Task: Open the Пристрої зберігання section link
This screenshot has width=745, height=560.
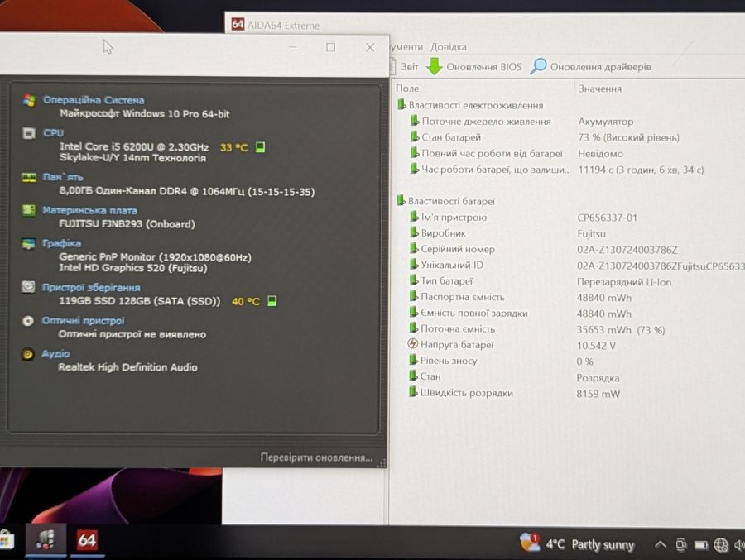Action: pos(91,287)
